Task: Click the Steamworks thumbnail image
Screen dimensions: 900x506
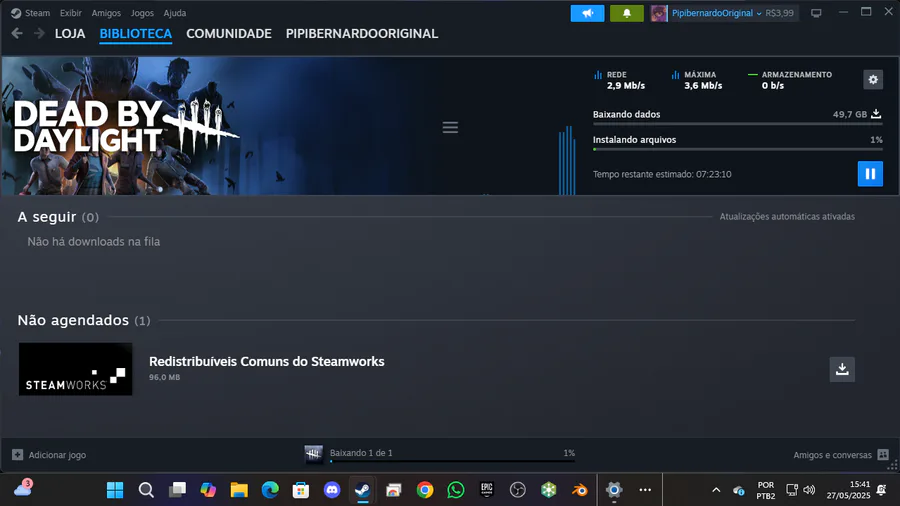Action: (x=75, y=369)
